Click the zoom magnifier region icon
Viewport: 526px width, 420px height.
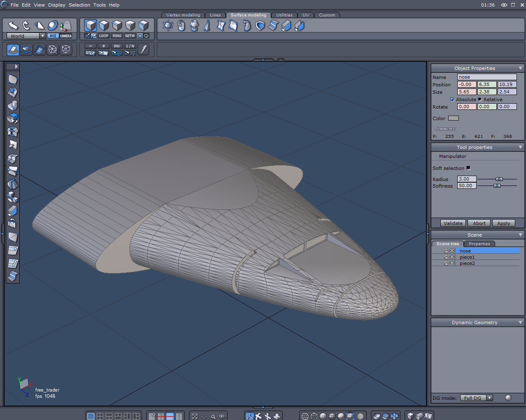(x=213, y=416)
